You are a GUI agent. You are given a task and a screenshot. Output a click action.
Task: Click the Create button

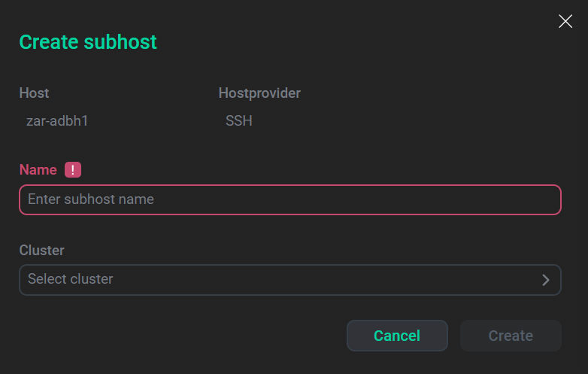[511, 336]
